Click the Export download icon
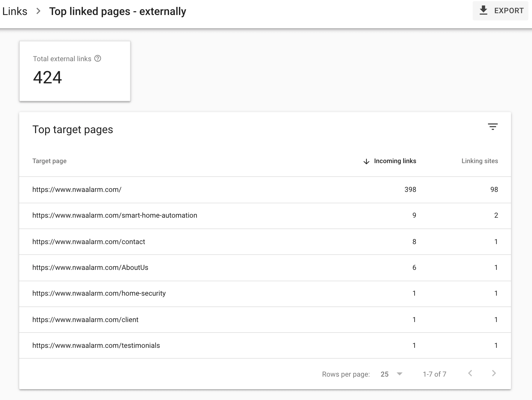 tap(483, 11)
